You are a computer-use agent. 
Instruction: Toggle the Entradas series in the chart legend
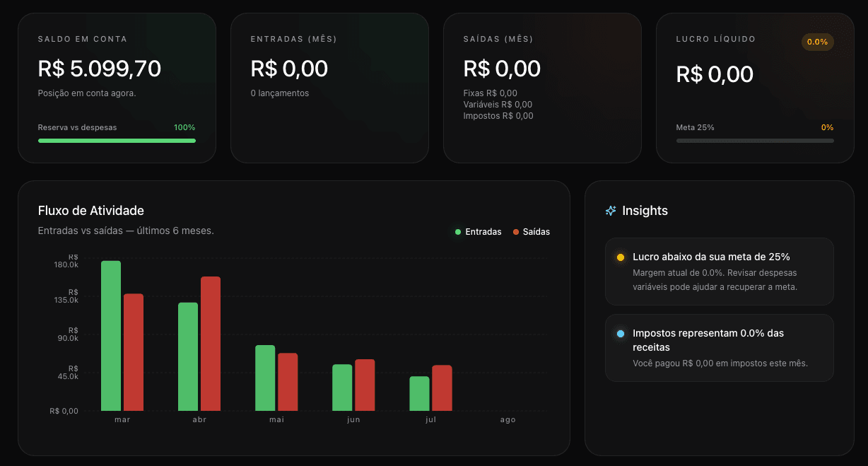point(479,232)
